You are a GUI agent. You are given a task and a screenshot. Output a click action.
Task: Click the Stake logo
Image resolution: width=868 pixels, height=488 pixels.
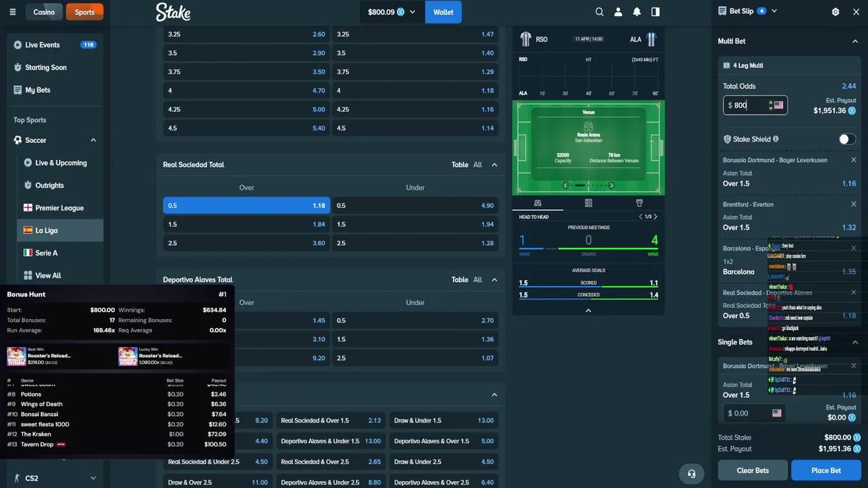click(x=173, y=12)
